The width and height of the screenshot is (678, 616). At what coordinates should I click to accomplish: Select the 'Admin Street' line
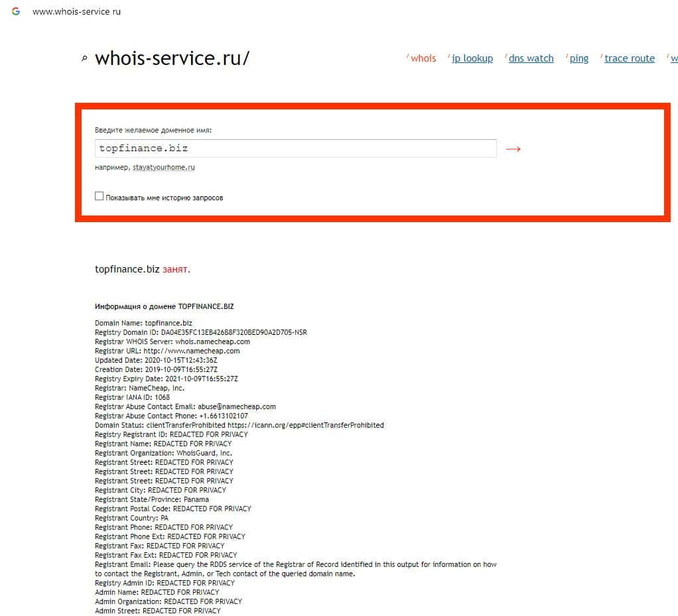158,611
